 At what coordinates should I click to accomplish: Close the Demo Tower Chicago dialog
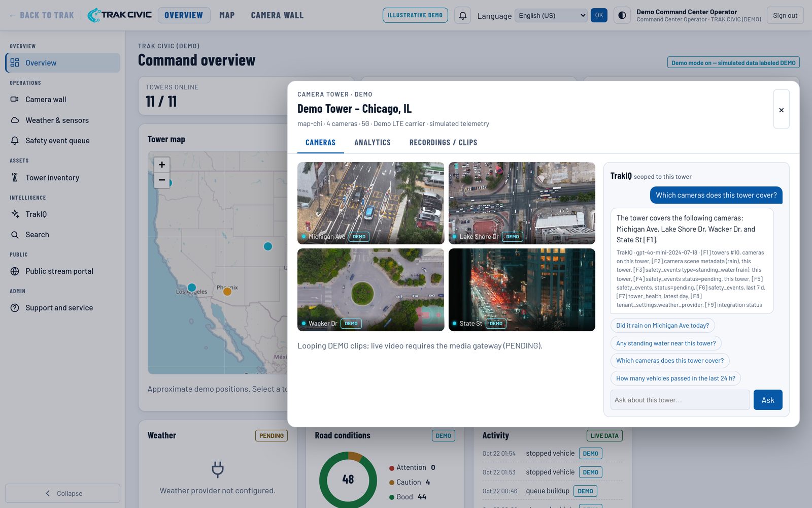(x=781, y=109)
